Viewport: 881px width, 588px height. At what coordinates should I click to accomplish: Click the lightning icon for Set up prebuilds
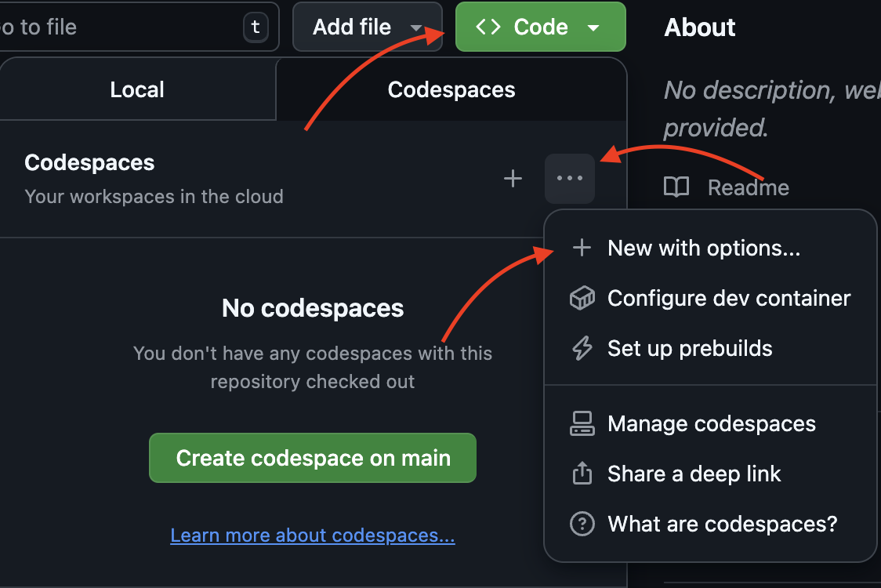[x=582, y=348]
